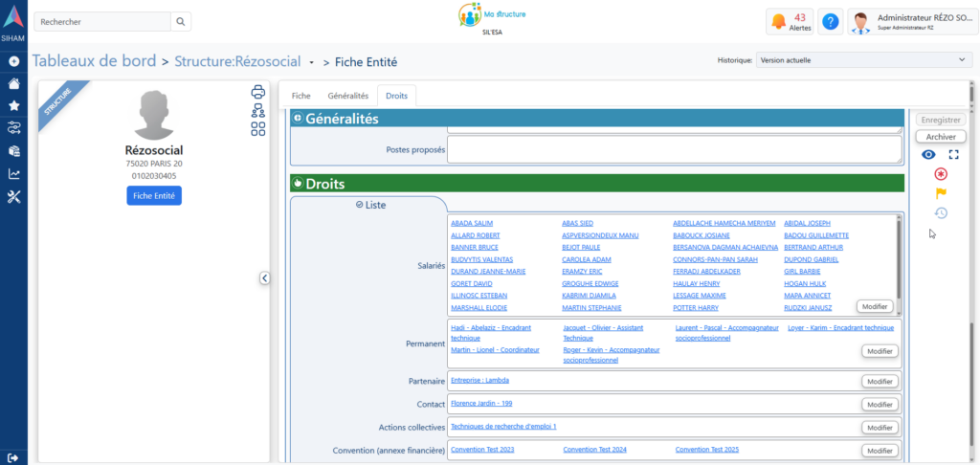The height and width of the screenshot is (465, 980).
Task: Open the 43 Alertes bell notification
Action: pyautogui.click(x=790, y=21)
